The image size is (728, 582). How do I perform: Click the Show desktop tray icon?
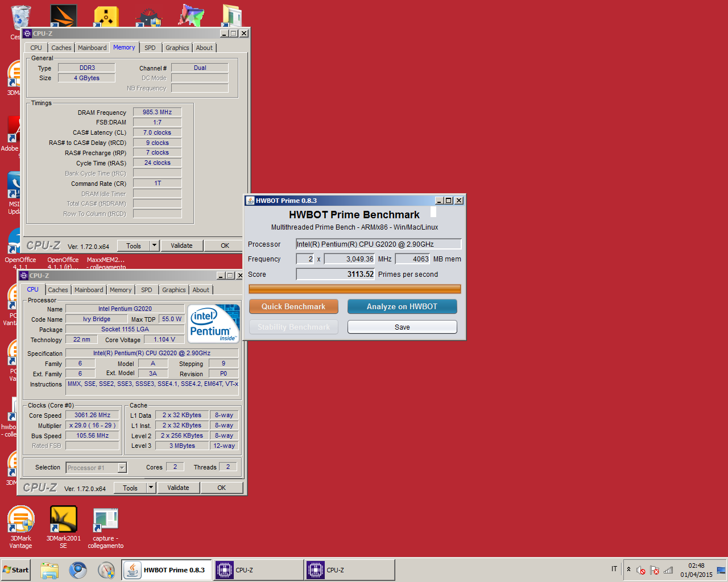click(721, 570)
